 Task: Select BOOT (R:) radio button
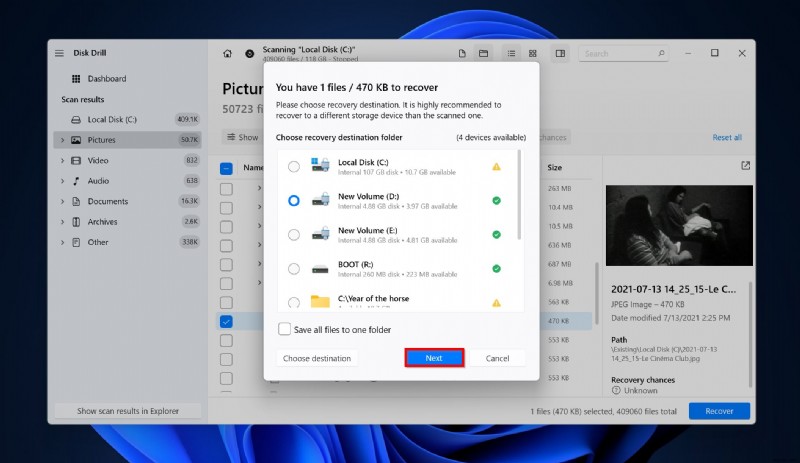tap(294, 269)
